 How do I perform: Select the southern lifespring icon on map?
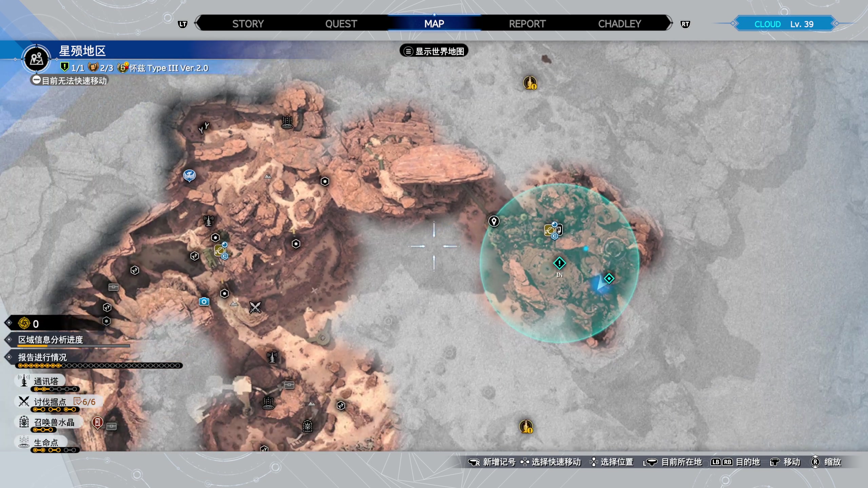pyautogui.click(x=268, y=403)
